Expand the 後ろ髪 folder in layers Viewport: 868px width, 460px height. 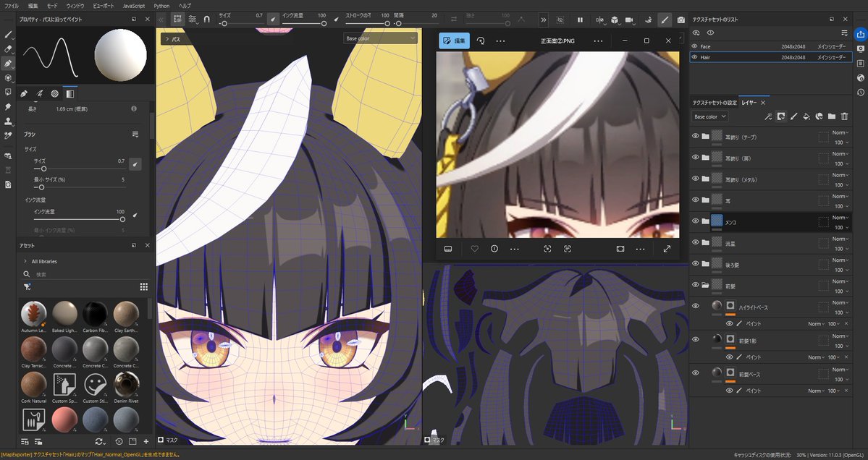[x=705, y=264]
